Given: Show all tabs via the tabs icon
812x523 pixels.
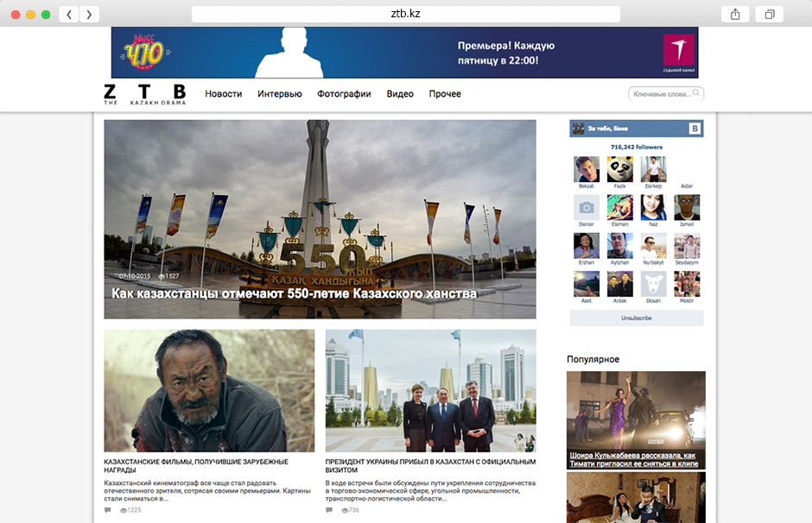Looking at the screenshot, I should (768, 14).
